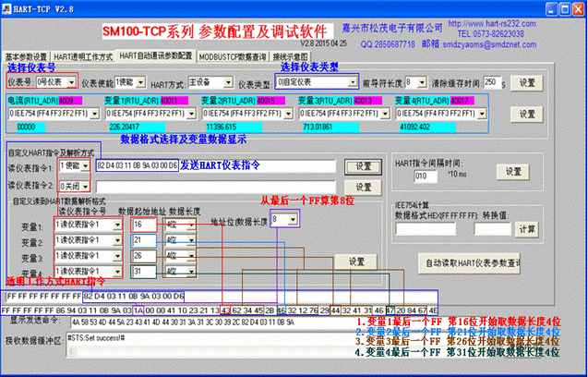Image resolution: width=588 pixels, height=377 pixels.
Task: Click the 计算 button
Action: [x=526, y=228]
